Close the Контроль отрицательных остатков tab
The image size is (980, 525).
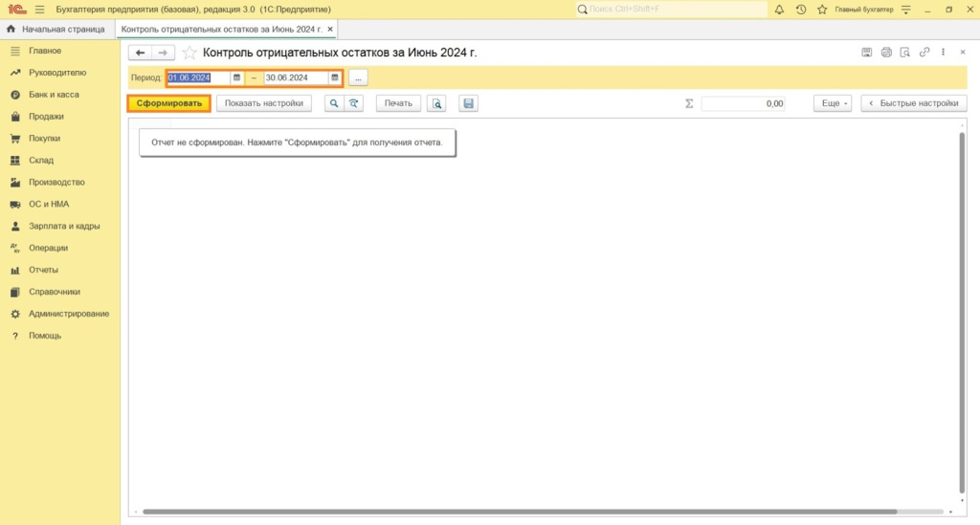point(330,30)
